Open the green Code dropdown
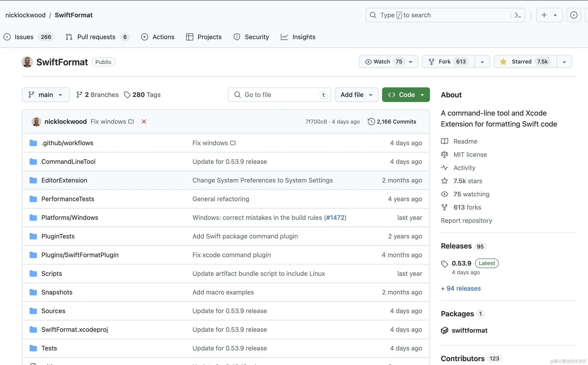Viewport: 588px width, 365px height. pos(406,95)
